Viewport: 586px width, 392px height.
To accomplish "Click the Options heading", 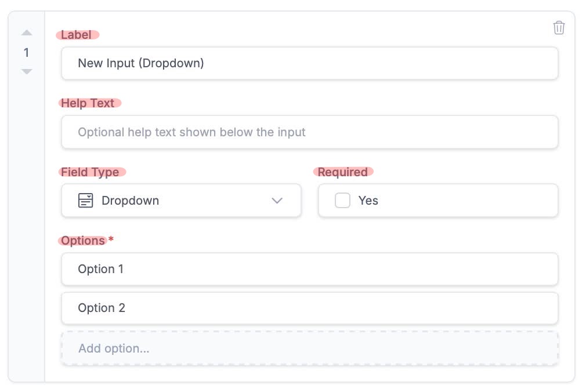I will [x=83, y=241].
